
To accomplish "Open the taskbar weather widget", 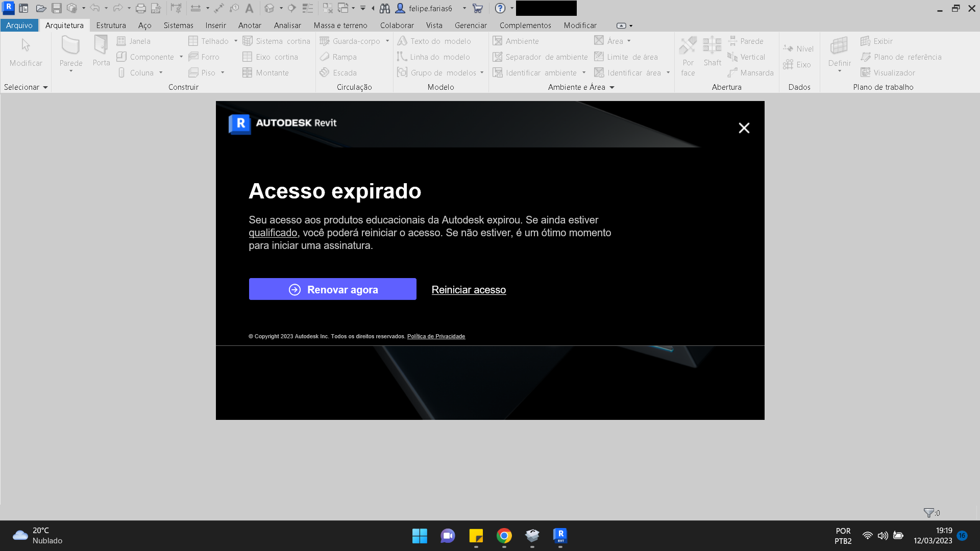I will (x=38, y=536).
